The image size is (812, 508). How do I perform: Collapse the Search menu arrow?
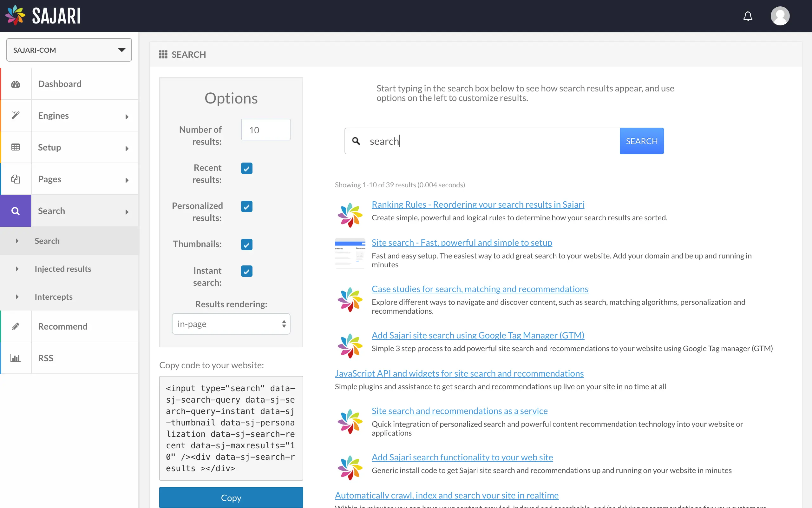coord(127,212)
